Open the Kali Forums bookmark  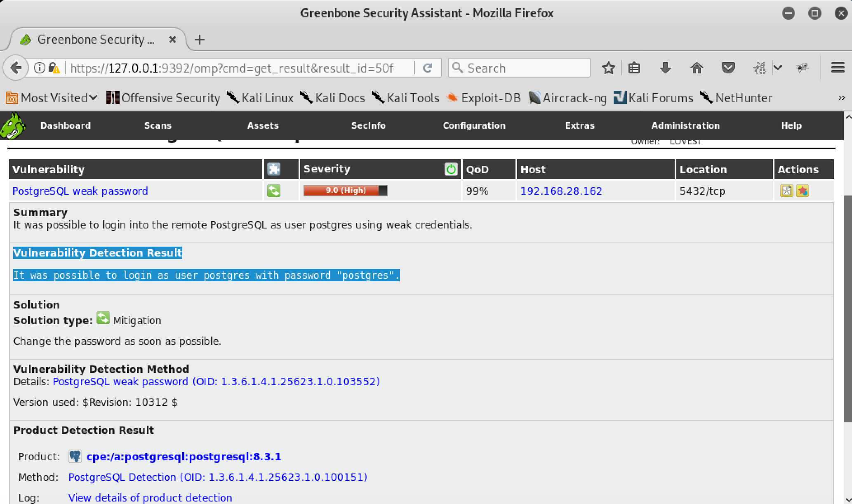(653, 98)
